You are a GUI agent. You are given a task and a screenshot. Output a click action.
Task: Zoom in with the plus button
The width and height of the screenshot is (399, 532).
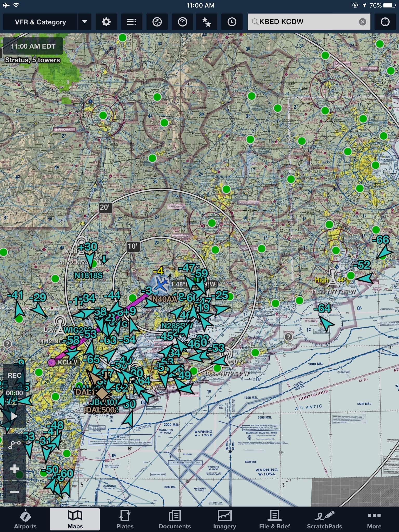14,469
